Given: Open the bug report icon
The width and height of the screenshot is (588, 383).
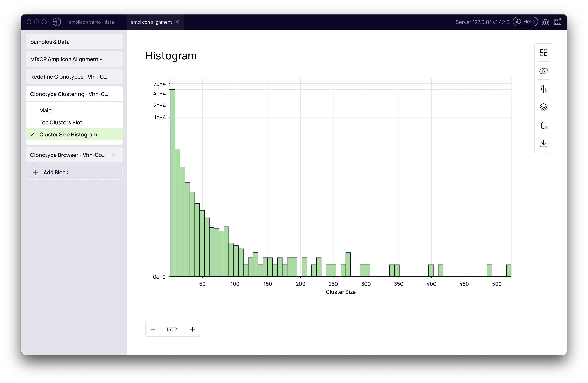Looking at the screenshot, I should coord(546,22).
